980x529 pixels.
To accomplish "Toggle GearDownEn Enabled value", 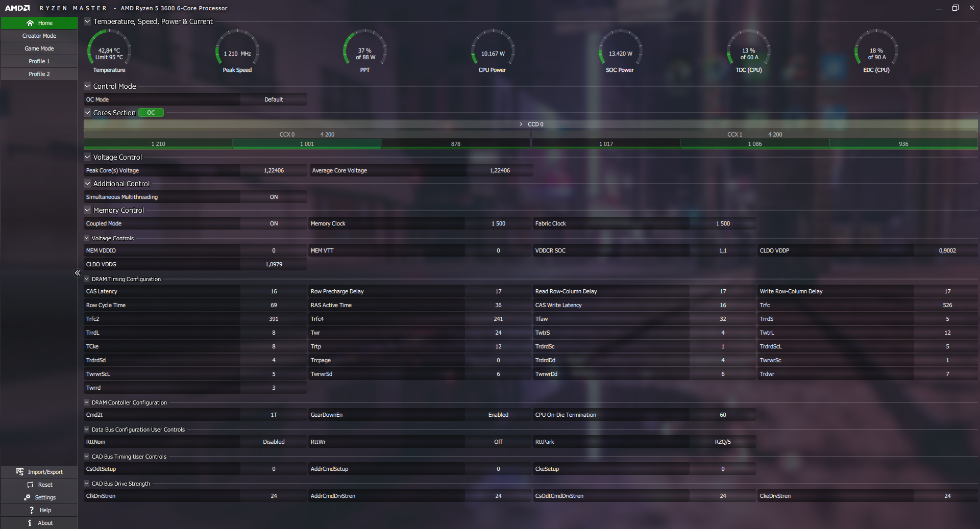I will (498, 415).
